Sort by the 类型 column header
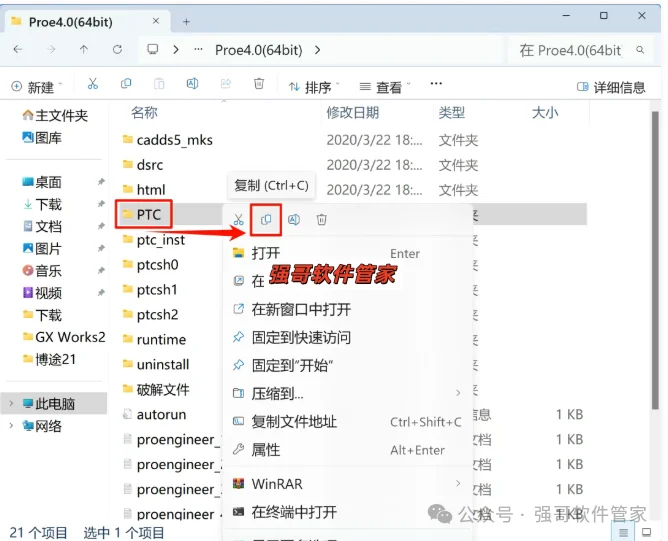 point(452,113)
